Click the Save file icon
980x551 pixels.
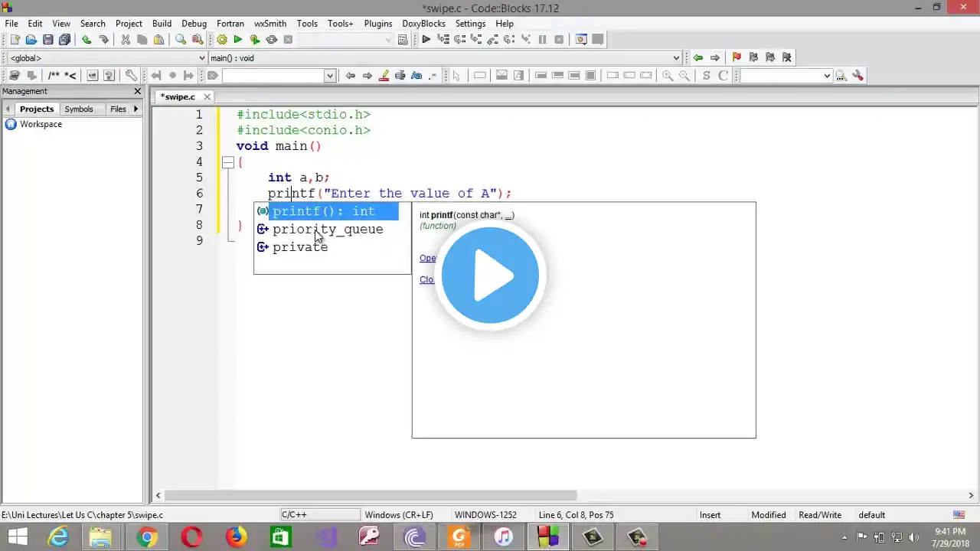(x=47, y=40)
